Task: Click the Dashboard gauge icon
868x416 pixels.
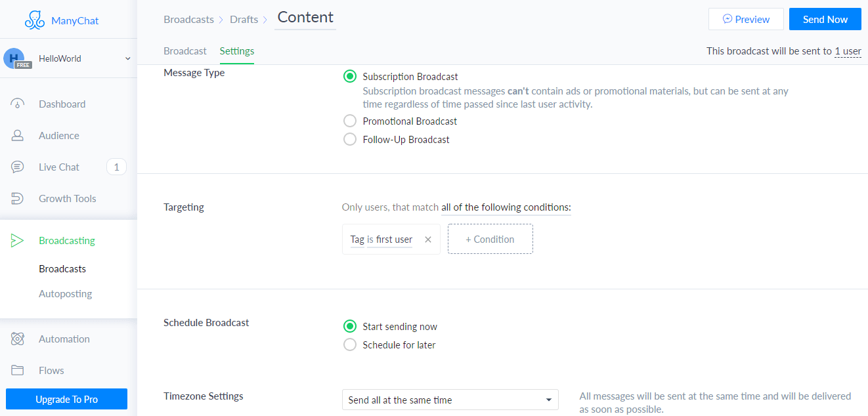Action: click(18, 104)
